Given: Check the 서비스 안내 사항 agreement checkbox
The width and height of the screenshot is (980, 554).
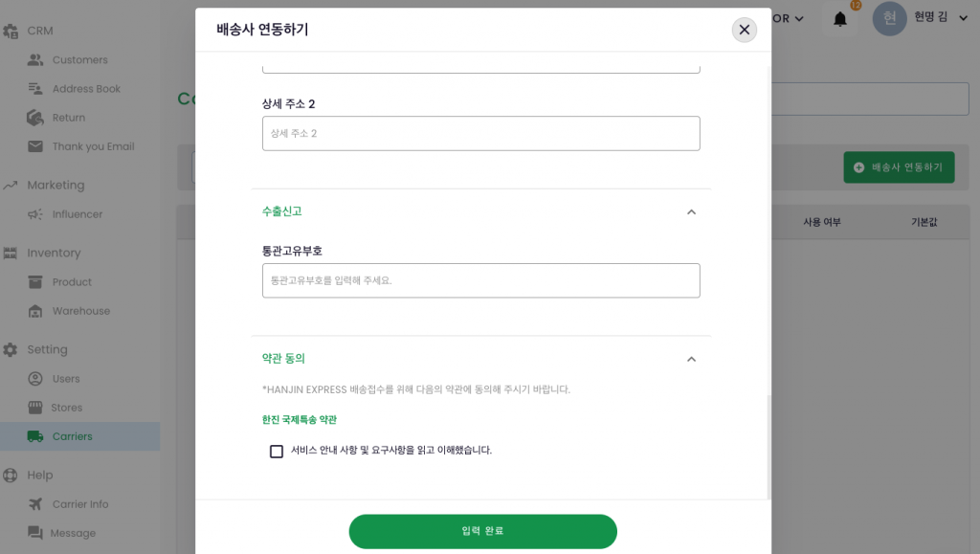Looking at the screenshot, I should tap(277, 451).
